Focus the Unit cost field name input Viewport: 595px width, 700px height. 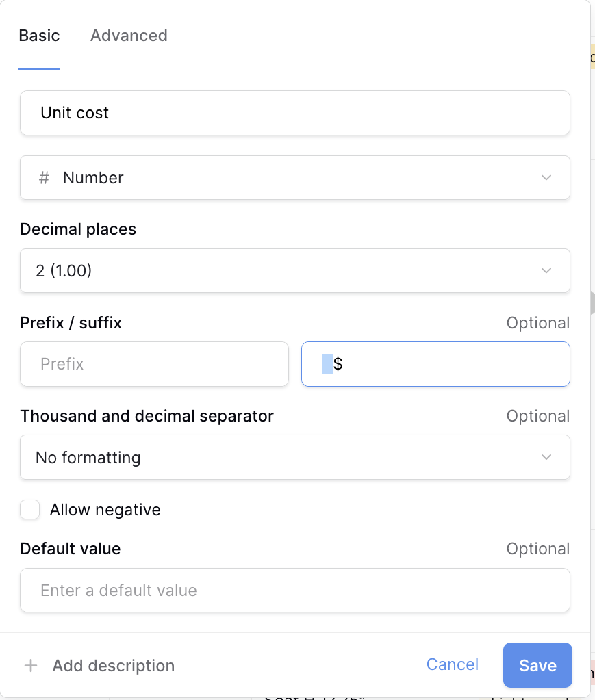click(294, 113)
